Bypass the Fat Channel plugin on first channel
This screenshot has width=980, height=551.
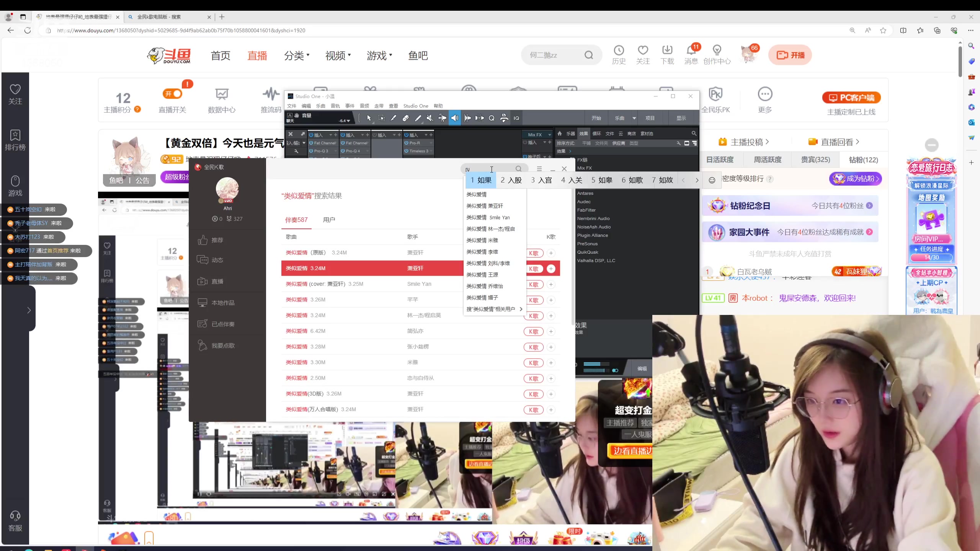click(x=311, y=143)
